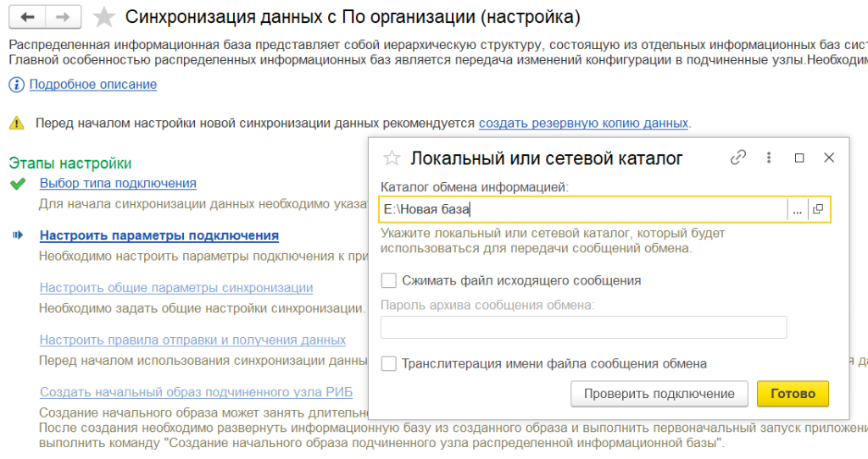Image resolution: width=868 pixels, height=459 pixels.
Task: Open the Подробное описание link
Action: click(x=93, y=85)
